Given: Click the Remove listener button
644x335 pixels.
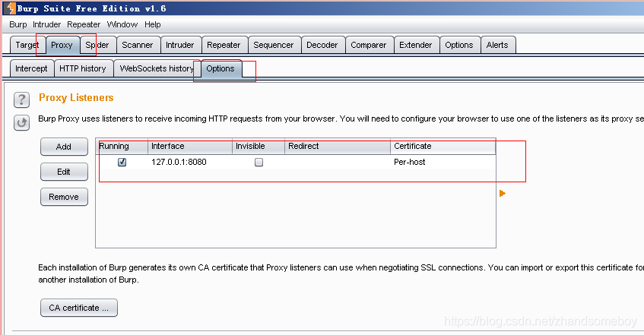Looking at the screenshot, I should point(64,197).
